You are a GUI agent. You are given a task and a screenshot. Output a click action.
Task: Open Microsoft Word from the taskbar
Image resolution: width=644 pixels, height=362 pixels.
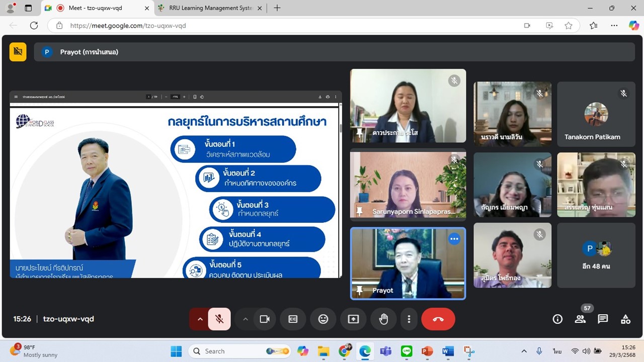click(x=448, y=351)
